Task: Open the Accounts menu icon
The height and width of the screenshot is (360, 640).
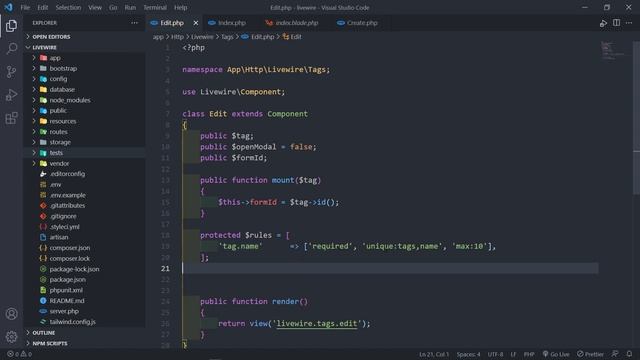Action: [x=11, y=314]
